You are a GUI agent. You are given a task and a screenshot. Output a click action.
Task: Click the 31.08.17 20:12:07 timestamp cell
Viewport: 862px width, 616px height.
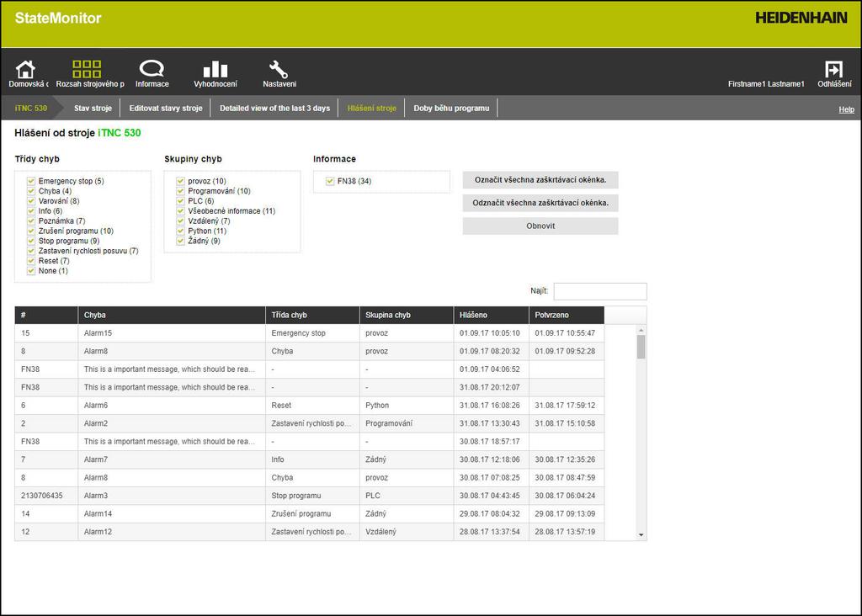coord(491,387)
